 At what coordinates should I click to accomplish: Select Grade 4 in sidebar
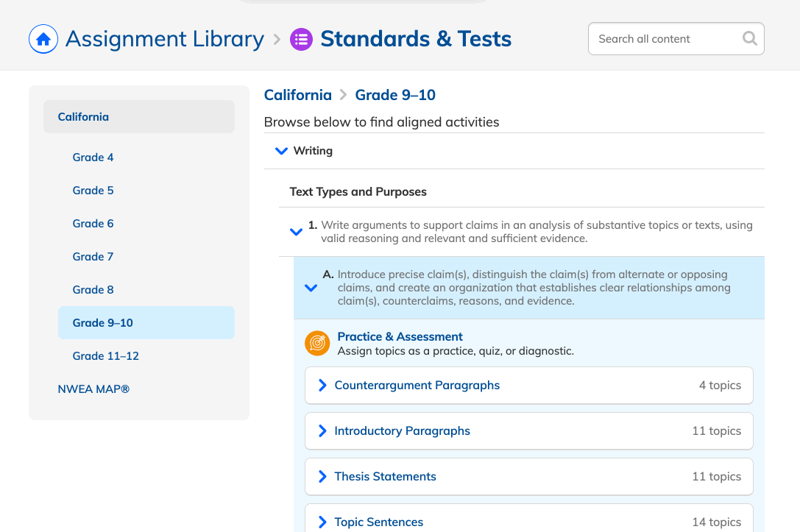point(93,157)
